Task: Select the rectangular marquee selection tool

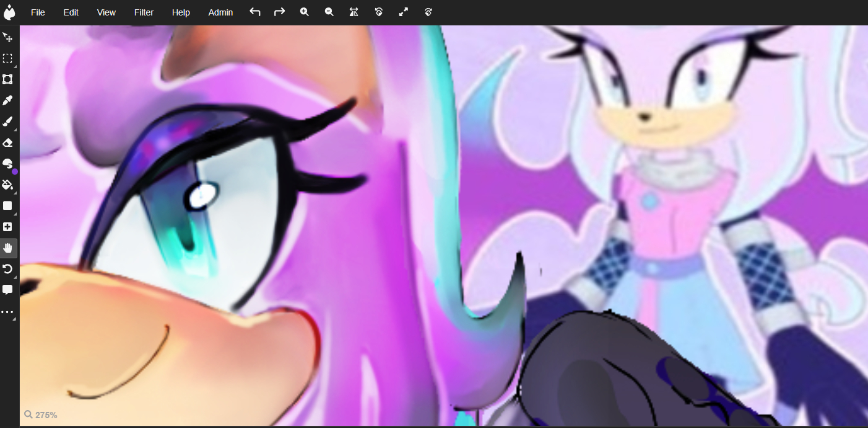Action: click(x=7, y=58)
